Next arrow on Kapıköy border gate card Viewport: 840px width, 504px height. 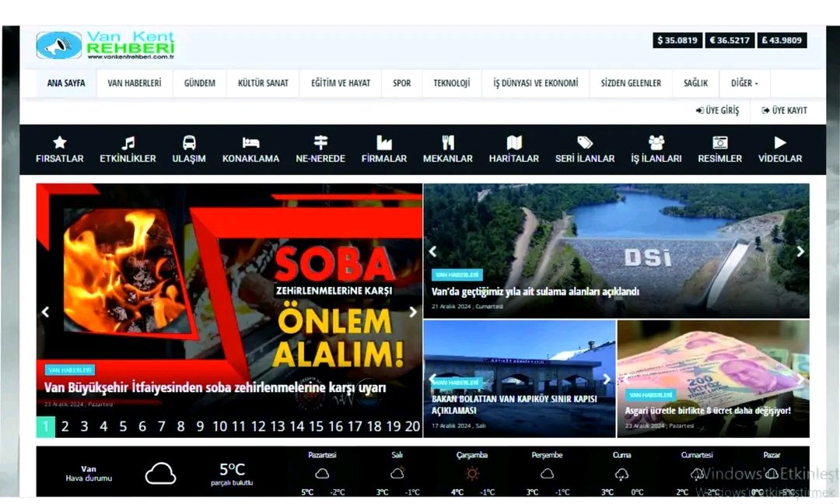[607, 379]
